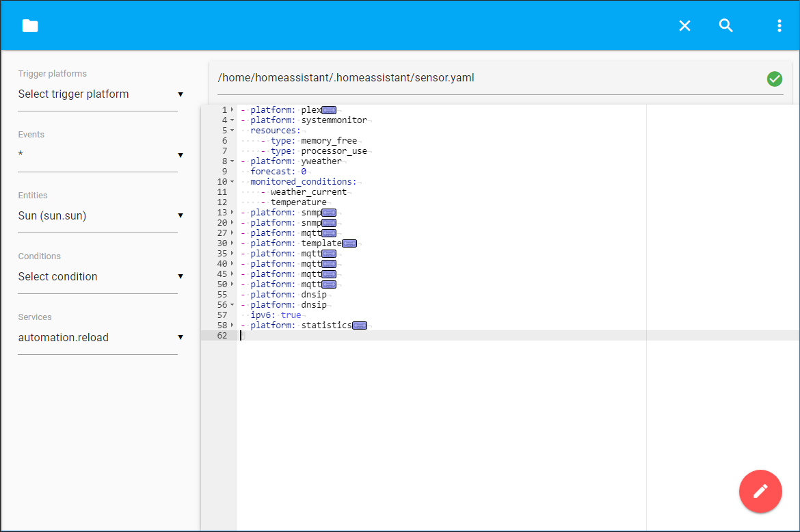
Task: Collapse dnsip block on line 56
Action: pos(232,305)
